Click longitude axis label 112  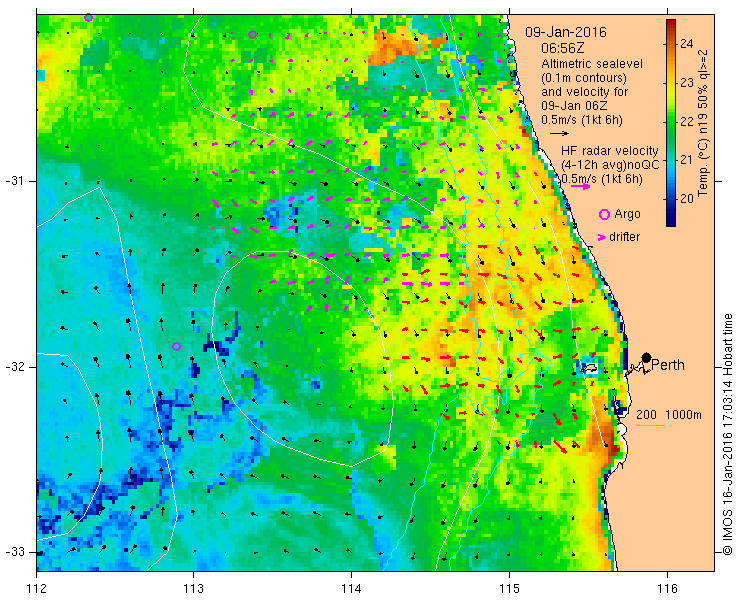[37, 589]
